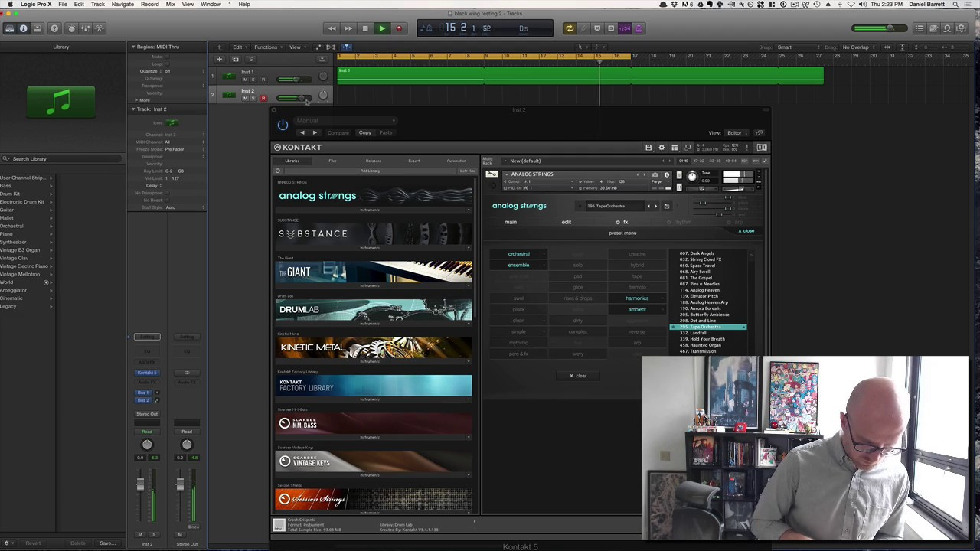Image resolution: width=980 pixels, height=551 pixels.
Task: Click the add track plus button
Action: coord(219,59)
